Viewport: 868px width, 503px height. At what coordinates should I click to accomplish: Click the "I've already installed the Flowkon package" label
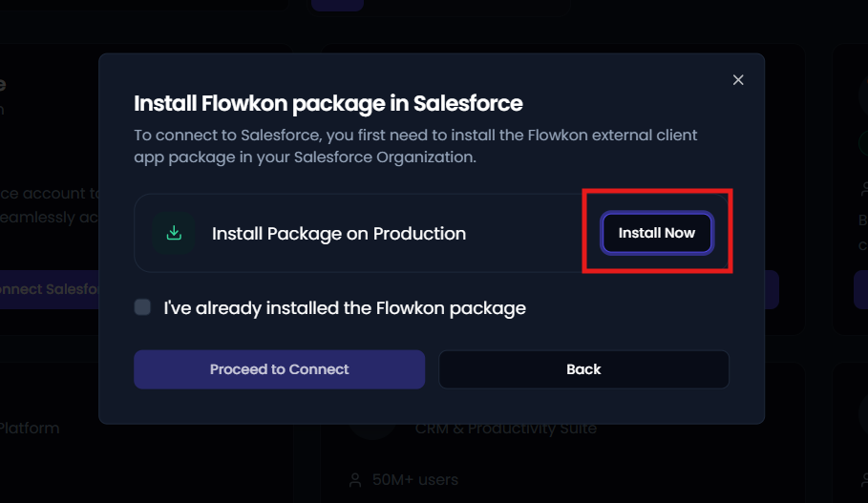pyautogui.click(x=345, y=308)
